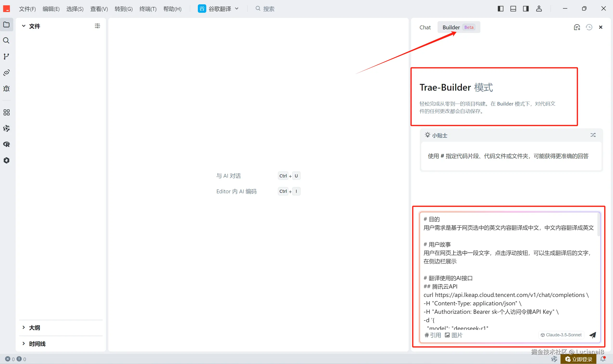Open chat history

point(589,27)
